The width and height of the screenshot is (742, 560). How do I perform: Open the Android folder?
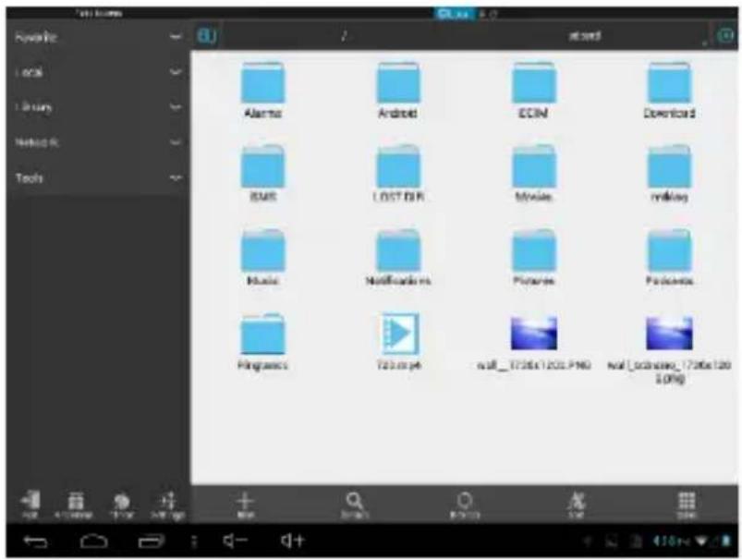pyautogui.click(x=398, y=90)
